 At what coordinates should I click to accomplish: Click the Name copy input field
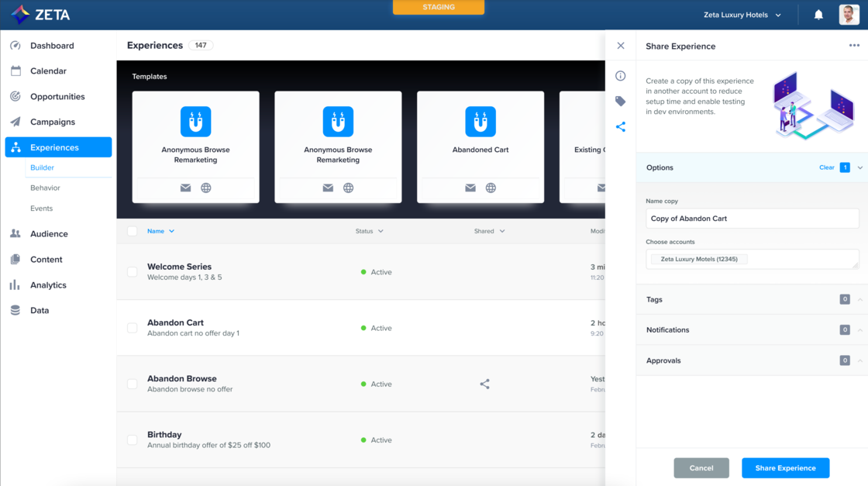(752, 219)
